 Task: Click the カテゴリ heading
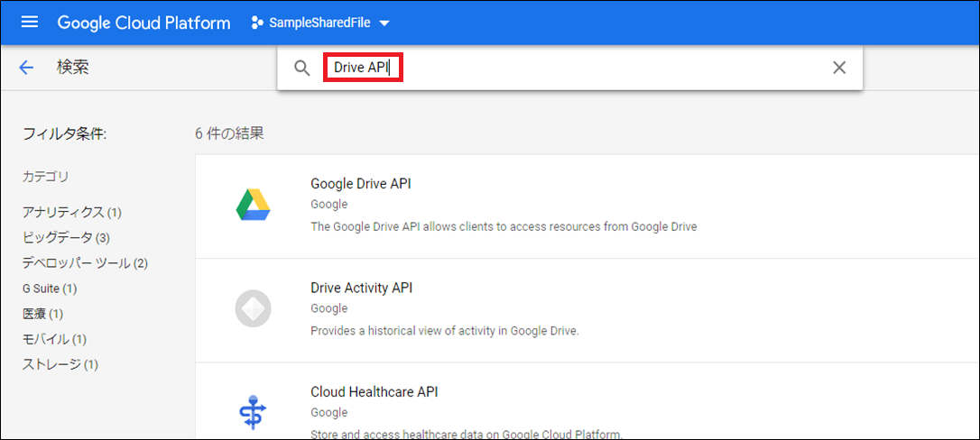(46, 177)
